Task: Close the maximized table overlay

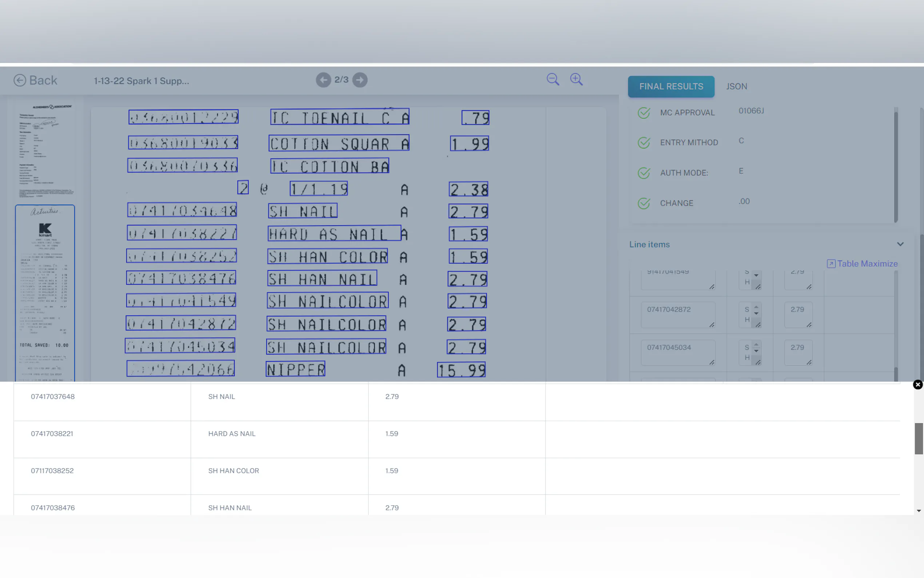Action: click(917, 385)
